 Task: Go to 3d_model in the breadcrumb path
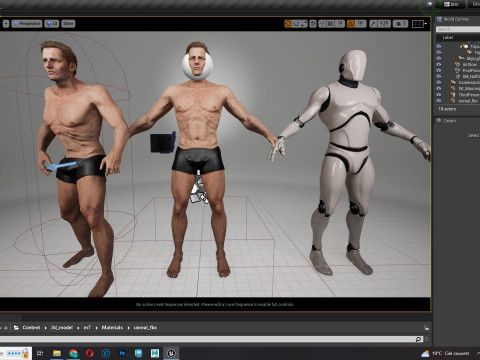tap(62, 328)
